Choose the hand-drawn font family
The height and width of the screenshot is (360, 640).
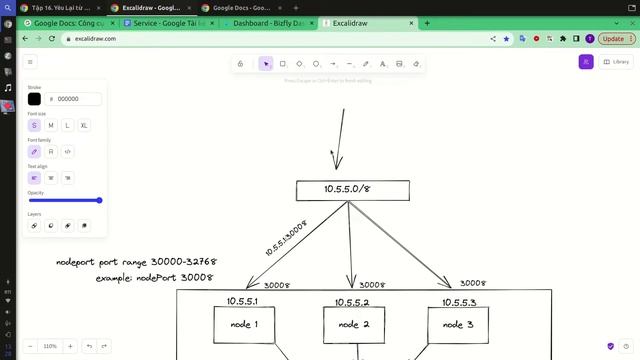(34, 152)
